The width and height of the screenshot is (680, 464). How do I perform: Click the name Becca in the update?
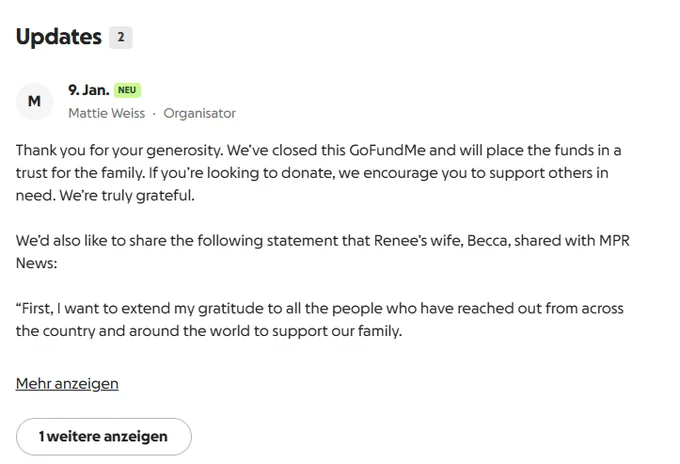489,240
